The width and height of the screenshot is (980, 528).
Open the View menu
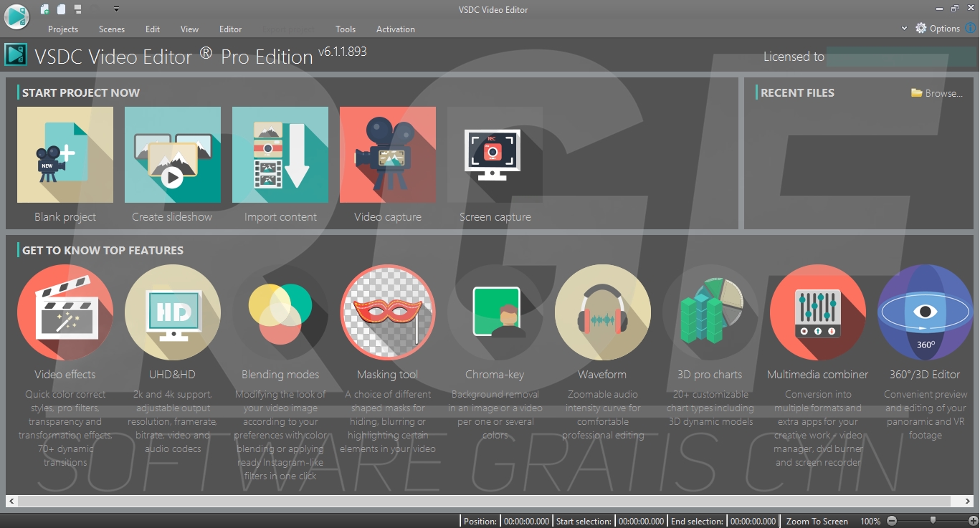[190, 29]
